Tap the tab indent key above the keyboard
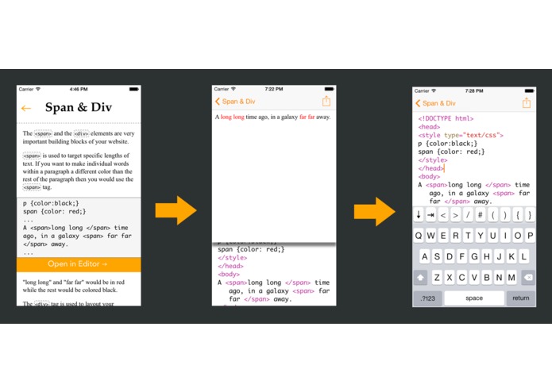The image size is (552, 392). click(x=430, y=215)
